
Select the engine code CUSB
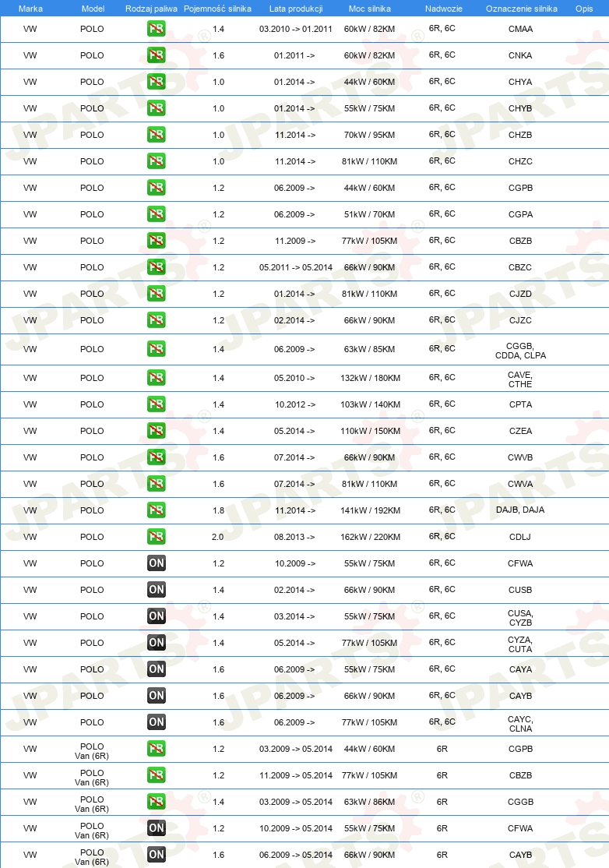[x=520, y=590]
